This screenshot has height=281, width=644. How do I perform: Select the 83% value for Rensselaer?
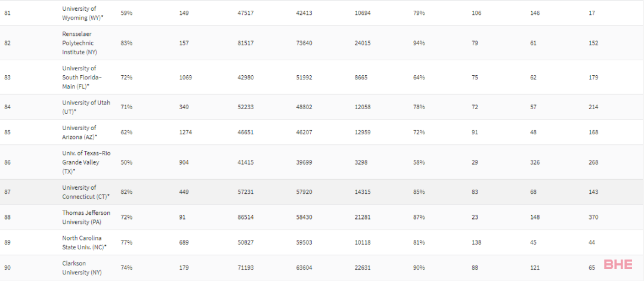pyautogui.click(x=126, y=43)
